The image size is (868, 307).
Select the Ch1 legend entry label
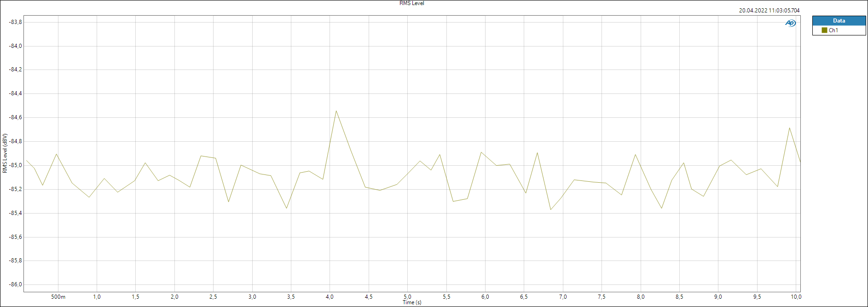pyautogui.click(x=833, y=30)
